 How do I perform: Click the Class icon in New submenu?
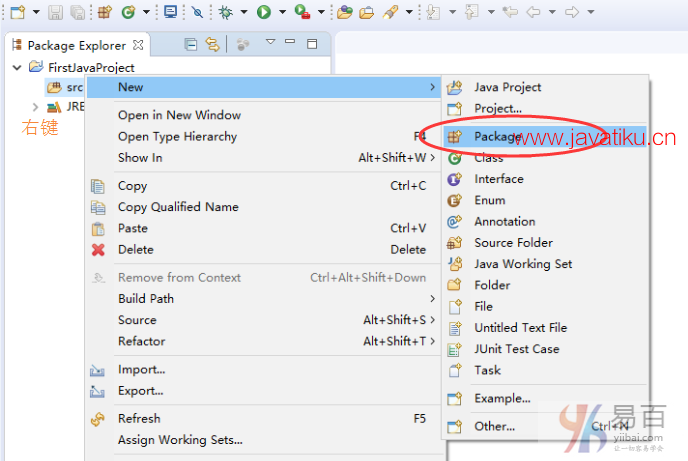coord(455,158)
